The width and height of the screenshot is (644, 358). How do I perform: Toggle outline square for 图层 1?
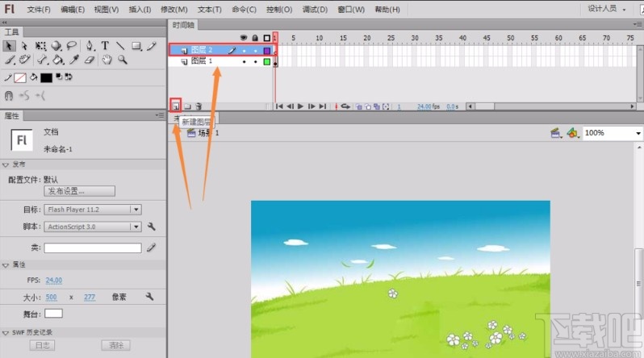(267, 61)
